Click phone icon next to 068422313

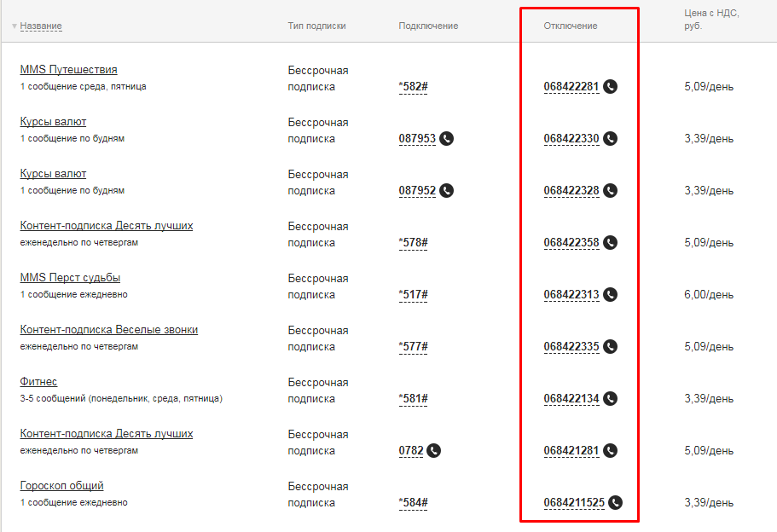coord(610,294)
